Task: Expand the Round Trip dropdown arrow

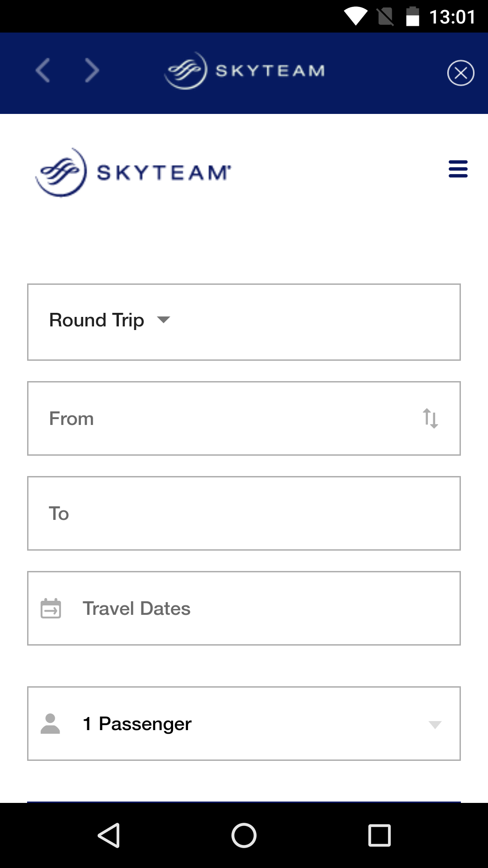Action: pos(164,320)
